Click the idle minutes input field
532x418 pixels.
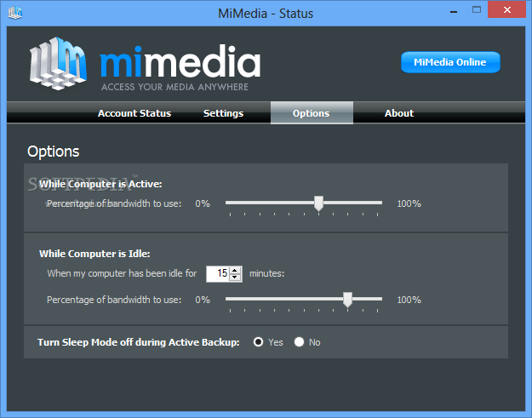click(218, 273)
